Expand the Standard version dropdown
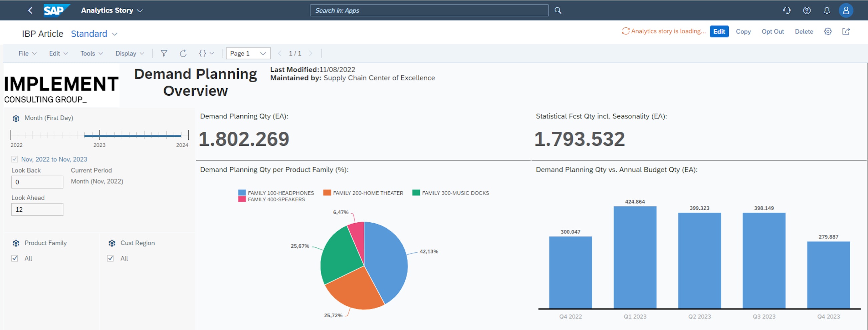The image size is (868, 330). pyautogui.click(x=94, y=33)
